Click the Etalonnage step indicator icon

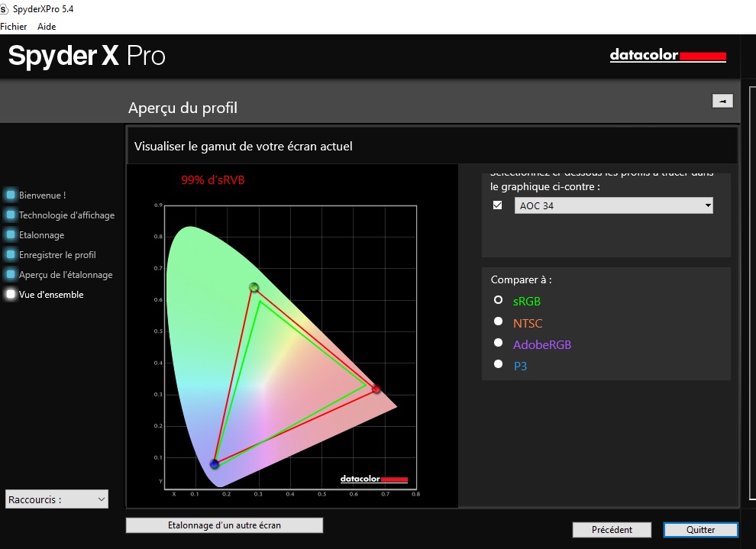point(11,235)
